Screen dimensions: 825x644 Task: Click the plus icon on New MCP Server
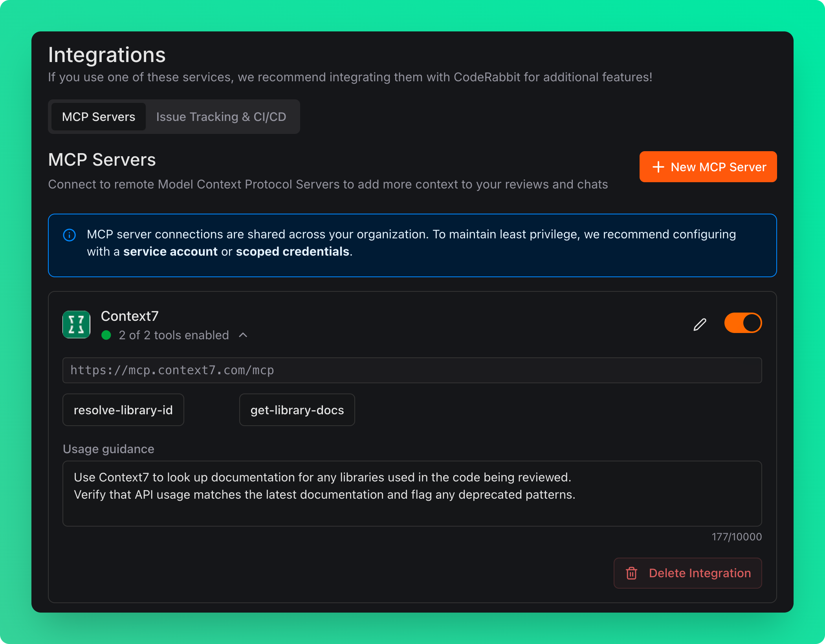point(658,166)
